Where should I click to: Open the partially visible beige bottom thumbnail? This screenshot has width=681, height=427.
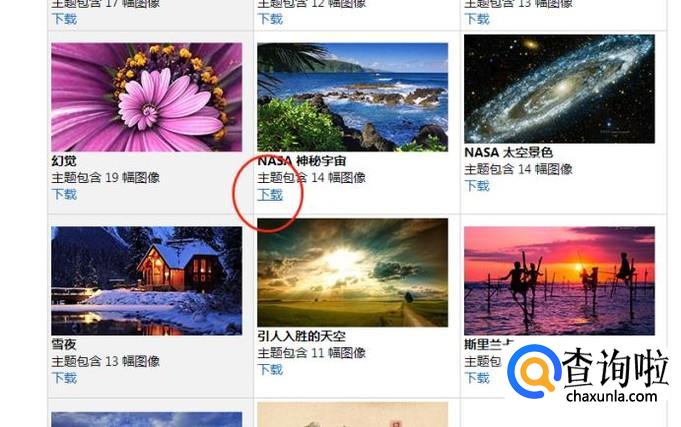pos(353,415)
